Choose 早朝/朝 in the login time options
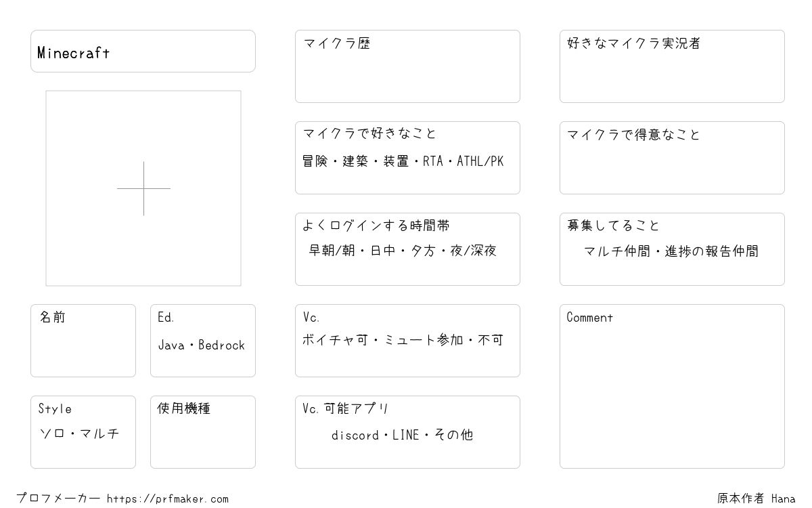The height and width of the screenshot is (508, 812). click(332, 251)
